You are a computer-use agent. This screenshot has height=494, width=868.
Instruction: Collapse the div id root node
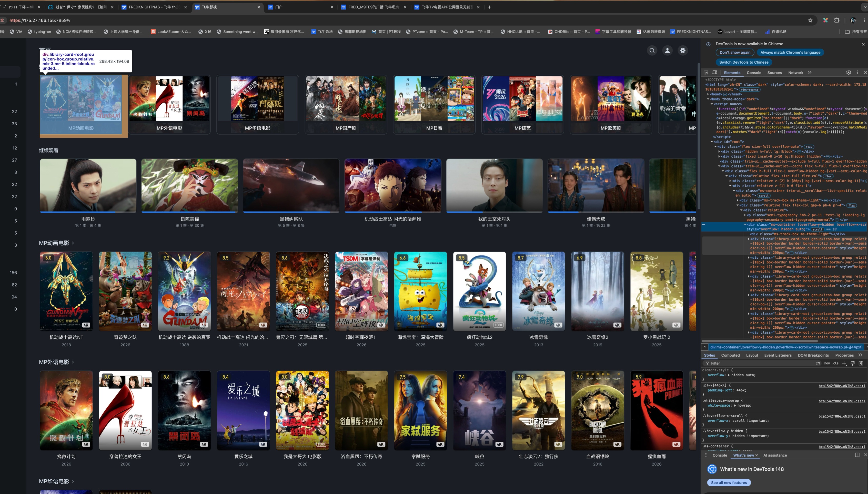pyautogui.click(x=712, y=142)
